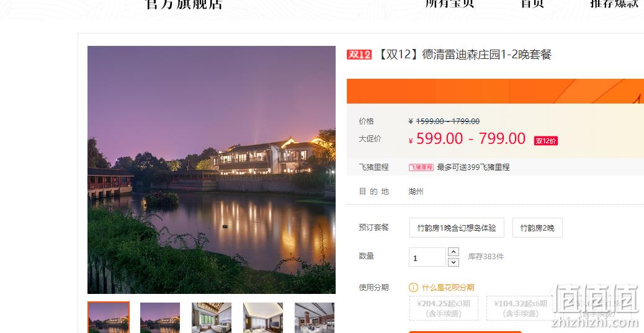This screenshot has height=333, width=644.
Task: Decrease quantity with the down arrow
Action: pyautogui.click(x=454, y=262)
